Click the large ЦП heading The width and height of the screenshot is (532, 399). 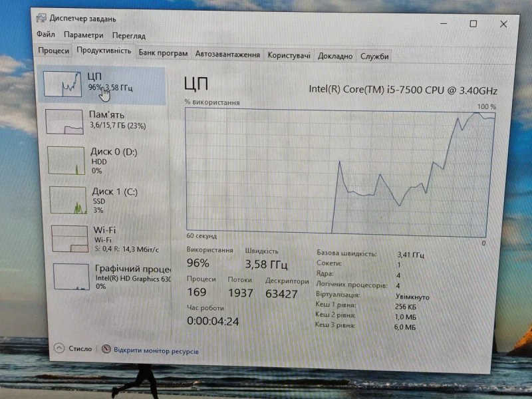point(196,84)
